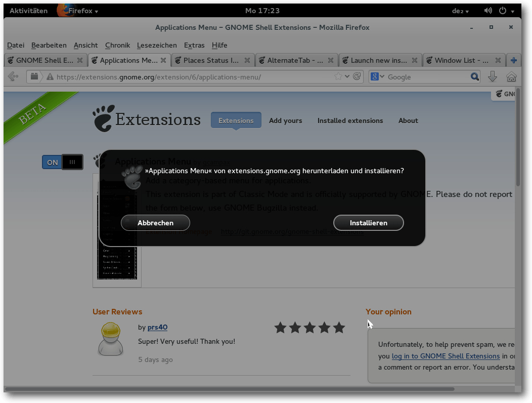Click the volume speaker icon
Screen dimensions: 532x403
coord(488,11)
